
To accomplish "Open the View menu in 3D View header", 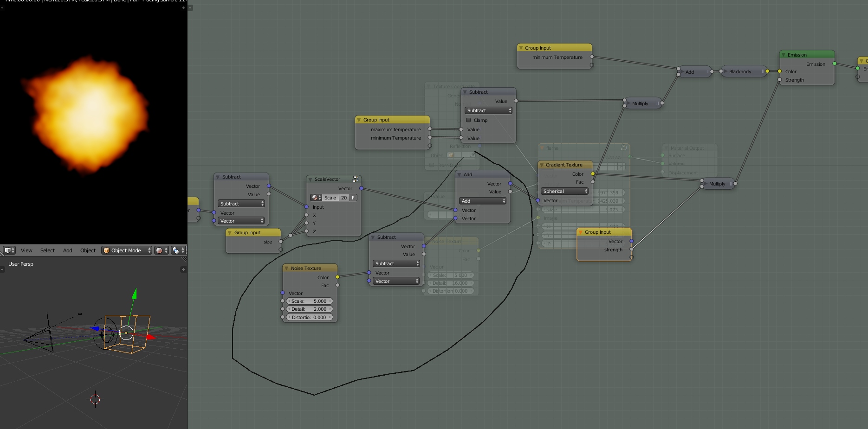I will click(26, 250).
